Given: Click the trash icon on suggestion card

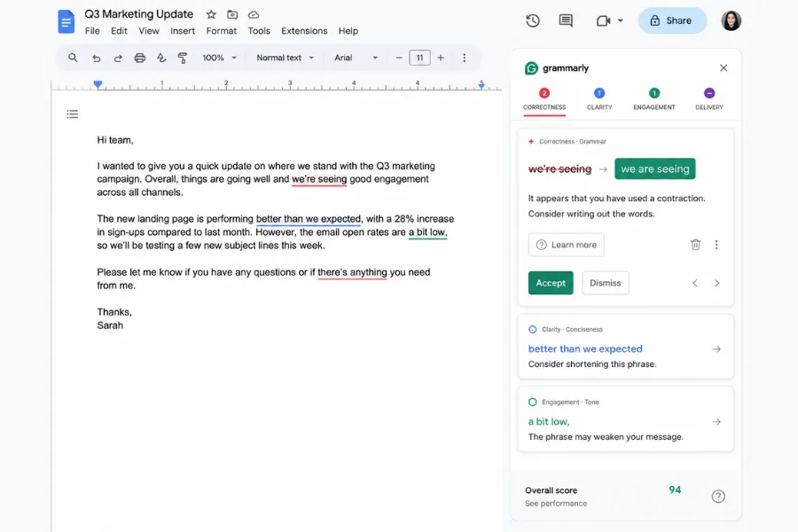Looking at the screenshot, I should 695,245.
